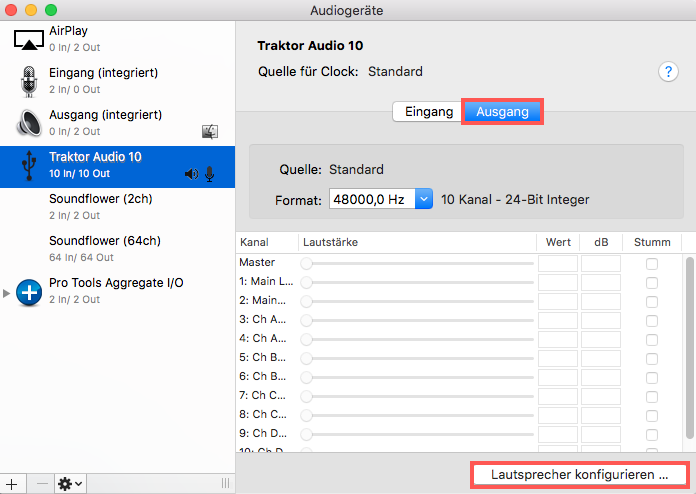
Task: Click the sidebar resize grip handle
Action: click(225, 483)
